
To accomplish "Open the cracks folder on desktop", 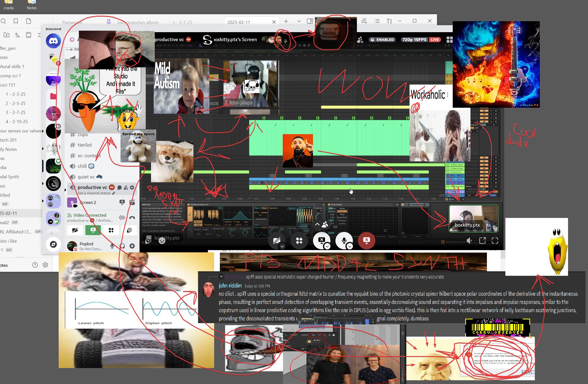I will coord(9,5).
